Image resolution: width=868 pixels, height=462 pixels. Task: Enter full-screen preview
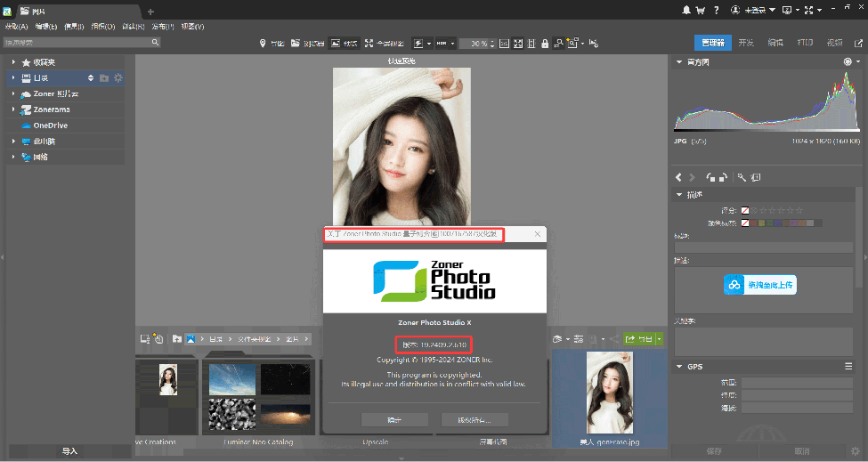(385, 43)
